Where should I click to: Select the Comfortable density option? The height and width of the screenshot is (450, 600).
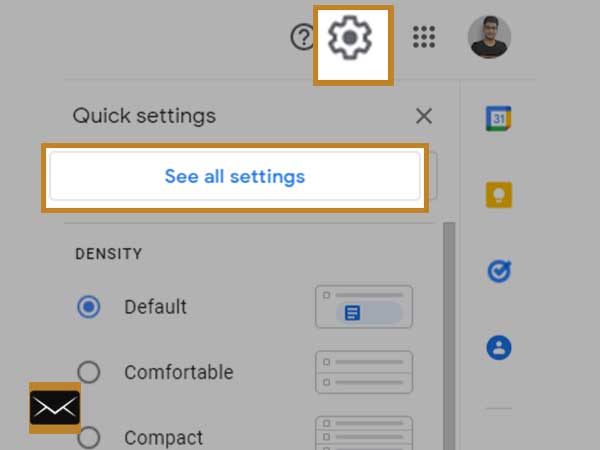(x=89, y=372)
